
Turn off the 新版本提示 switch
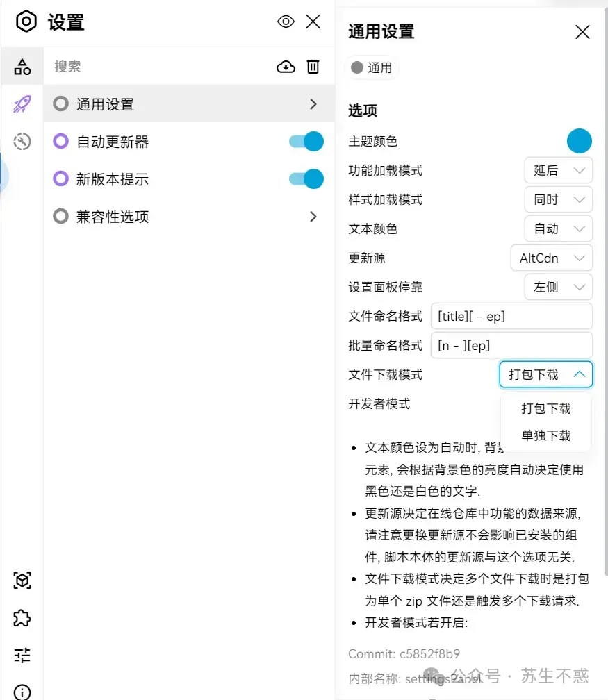pyautogui.click(x=306, y=179)
